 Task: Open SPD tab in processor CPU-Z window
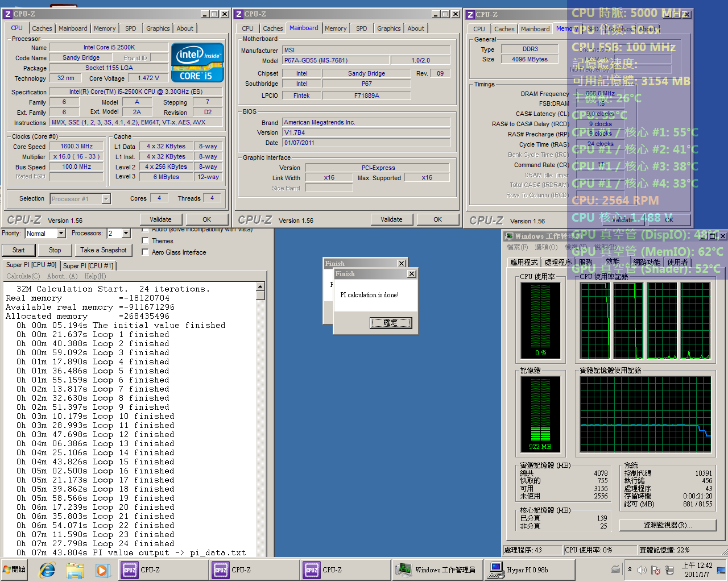coord(131,28)
